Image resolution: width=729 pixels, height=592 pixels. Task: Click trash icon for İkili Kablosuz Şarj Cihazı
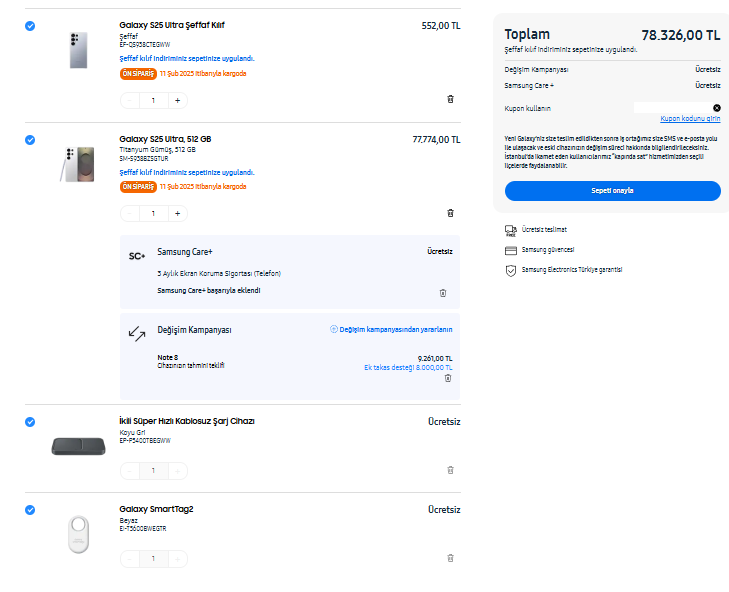click(x=450, y=469)
